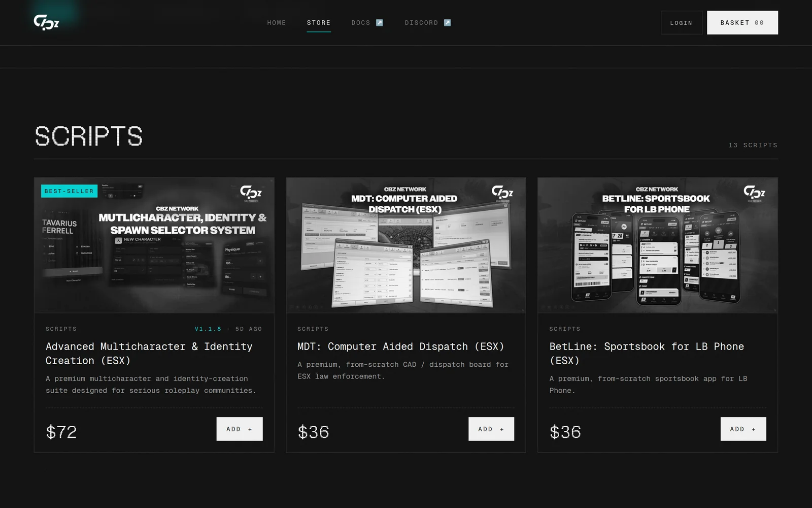Select the Store nav tab
The height and width of the screenshot is (508, 812).
(319, 23)
